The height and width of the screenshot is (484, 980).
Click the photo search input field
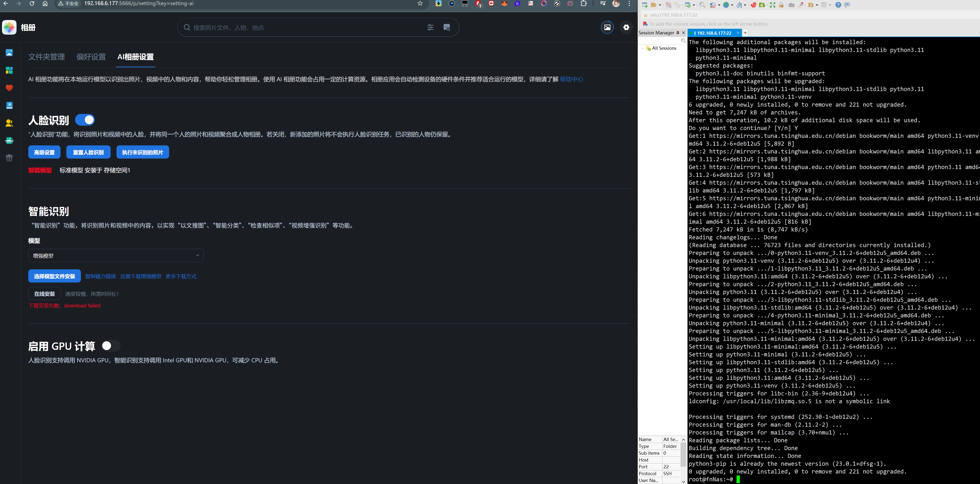click(304, 27)
